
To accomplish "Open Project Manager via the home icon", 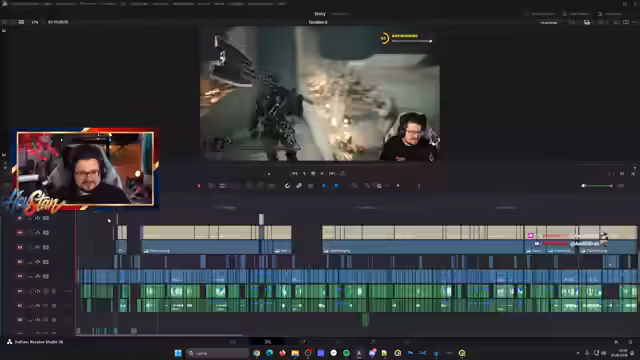I will [x=616, y=342].
